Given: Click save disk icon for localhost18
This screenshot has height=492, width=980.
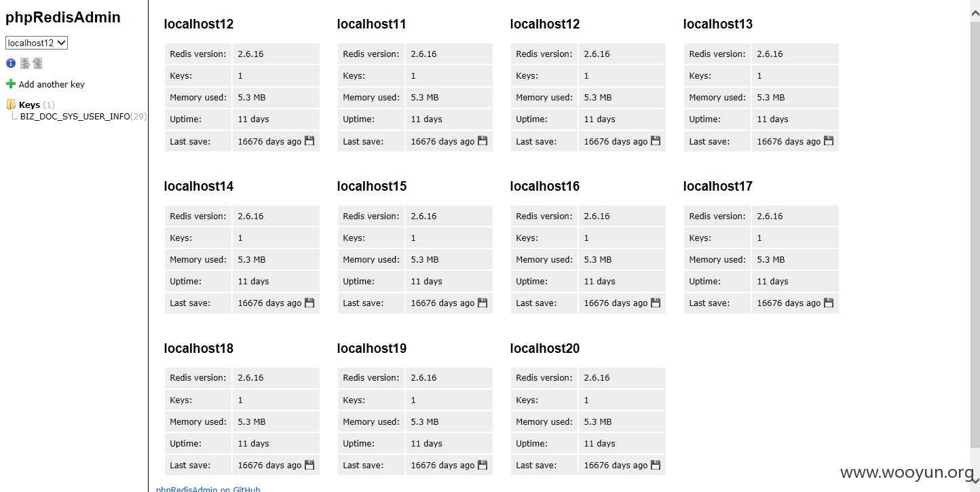Looking at the screenshot, I should click(309, 465).
